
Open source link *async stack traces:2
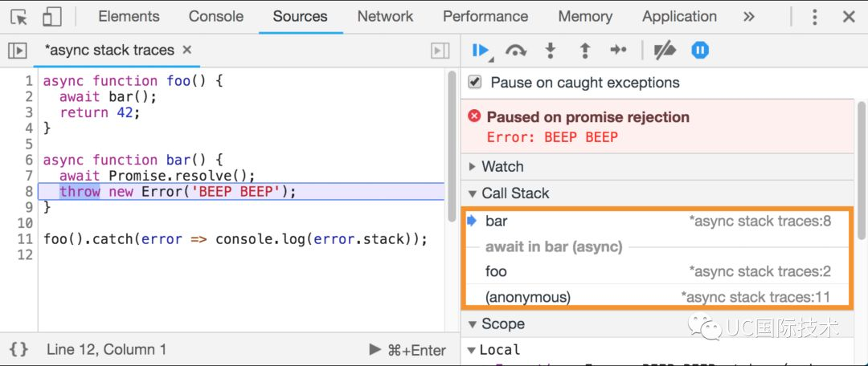point(759,271)
